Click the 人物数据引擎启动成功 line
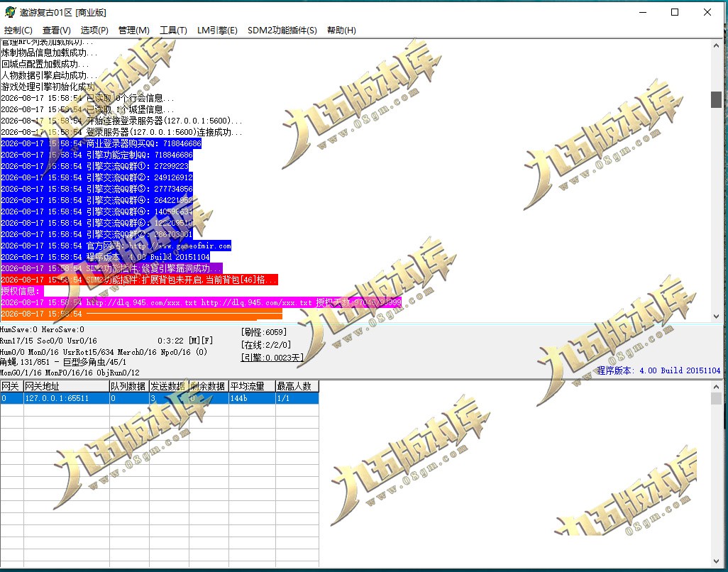The width and height of the screenshot is (728, 572). 50,75
